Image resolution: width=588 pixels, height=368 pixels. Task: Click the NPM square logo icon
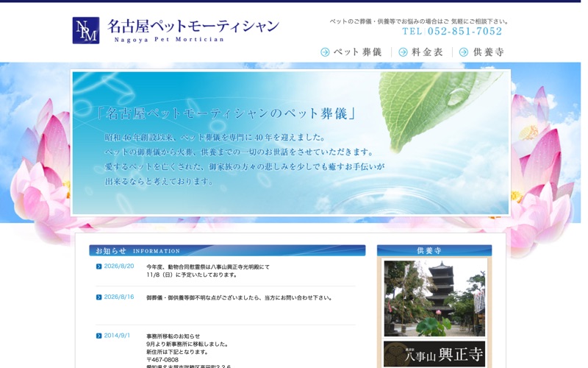point(86,30)
